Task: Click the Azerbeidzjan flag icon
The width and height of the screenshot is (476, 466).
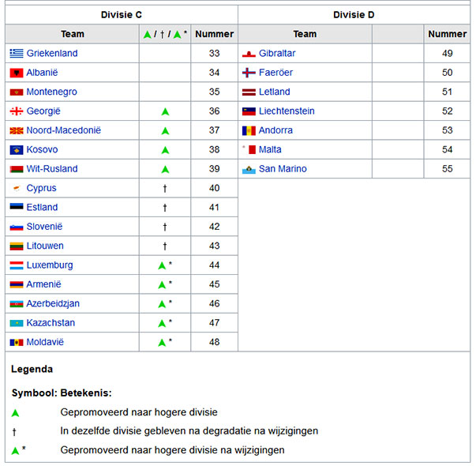Action: pyautogui.click(x=17, y=304)
